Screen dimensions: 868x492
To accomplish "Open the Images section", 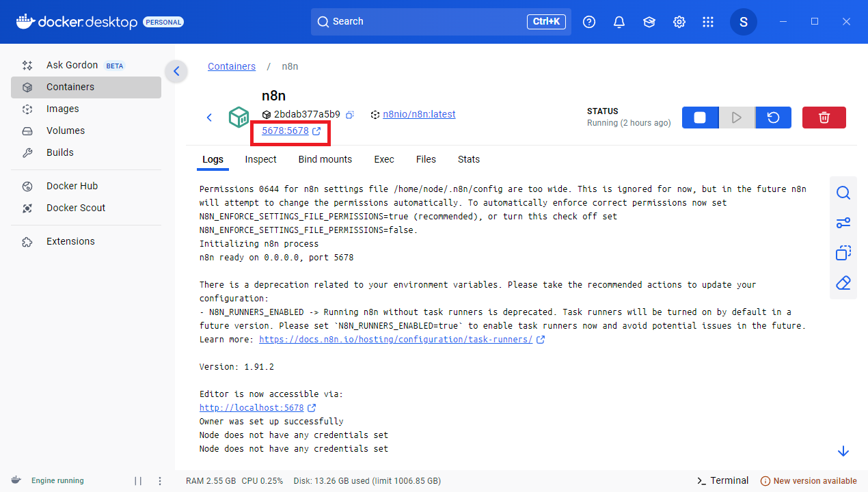I will pos(86,109).
